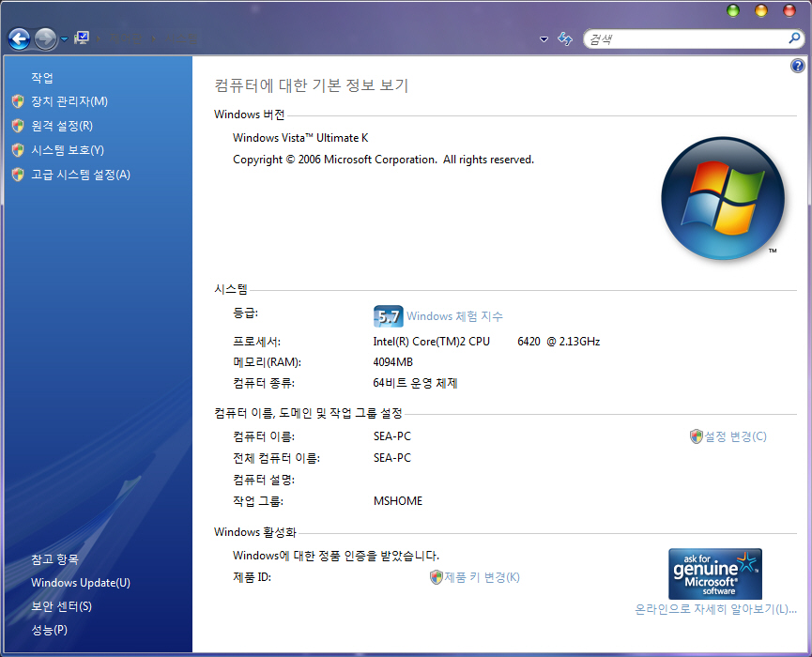Open 보안 센터(S) under 참고 항목
The height and width of the screenshot is (657, 812).
[x=62, y=606]
